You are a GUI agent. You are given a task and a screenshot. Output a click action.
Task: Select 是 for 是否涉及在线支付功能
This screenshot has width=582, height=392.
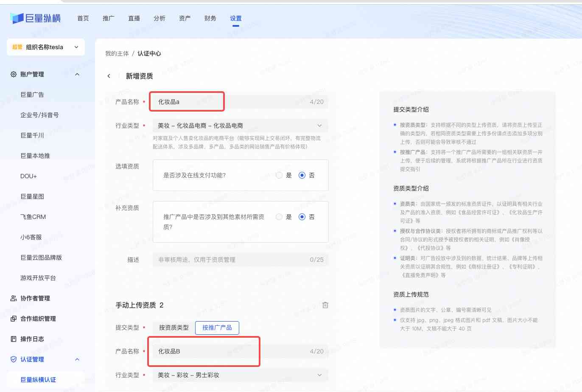pyautogui.click(x=279, y=175)
